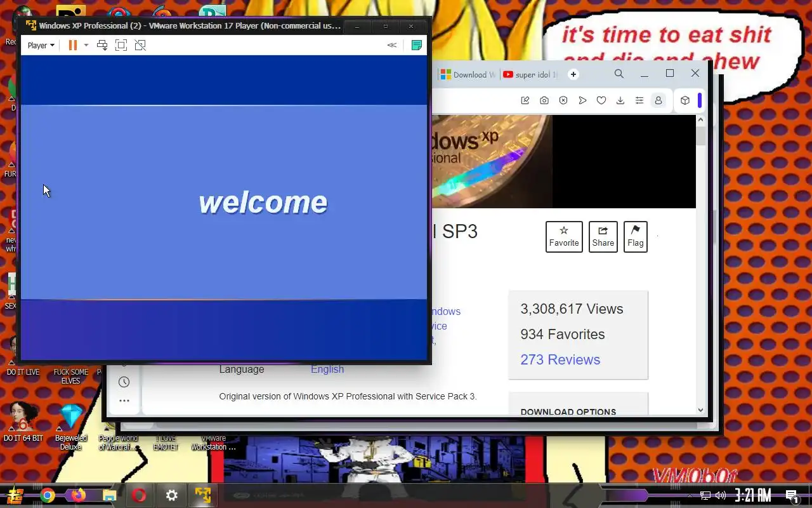Screen dimensions: 812x508
Task: Open the green notes icon in VMware
Action: point(417,45)
